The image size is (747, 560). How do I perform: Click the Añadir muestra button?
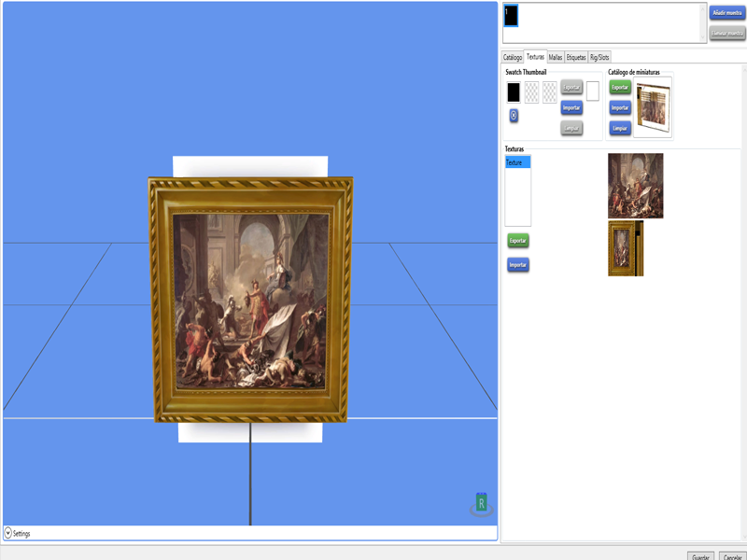[727, 13]
